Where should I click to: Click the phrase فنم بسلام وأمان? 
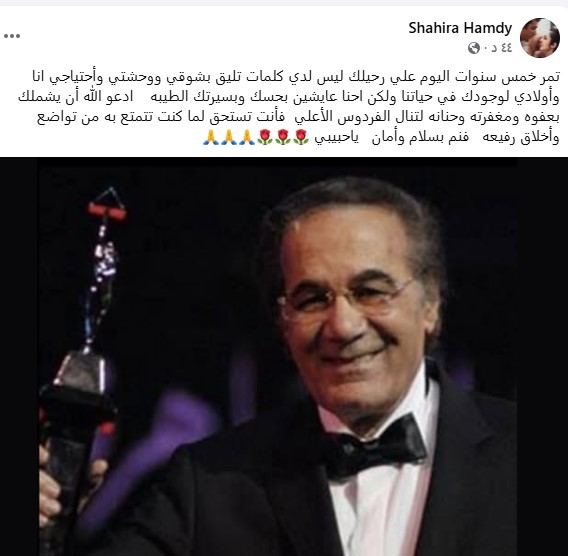420,138
